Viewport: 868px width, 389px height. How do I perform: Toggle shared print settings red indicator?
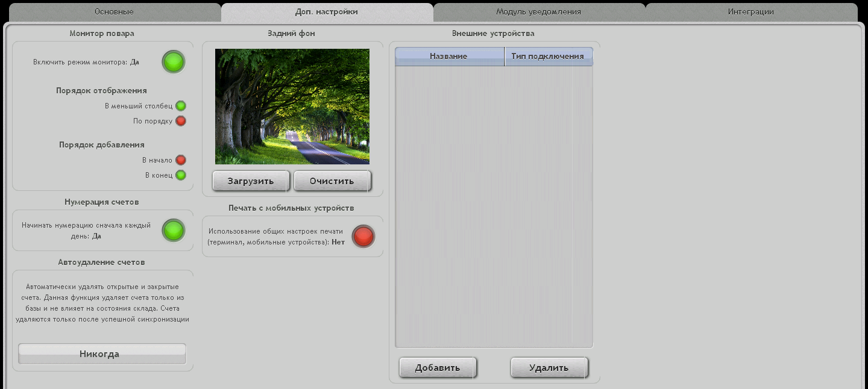(363, 237)
